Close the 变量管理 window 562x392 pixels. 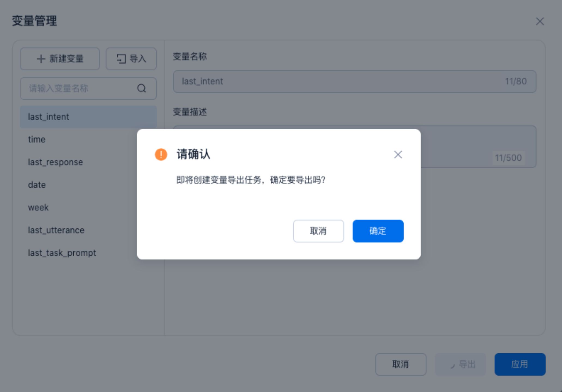coord(540,21)
